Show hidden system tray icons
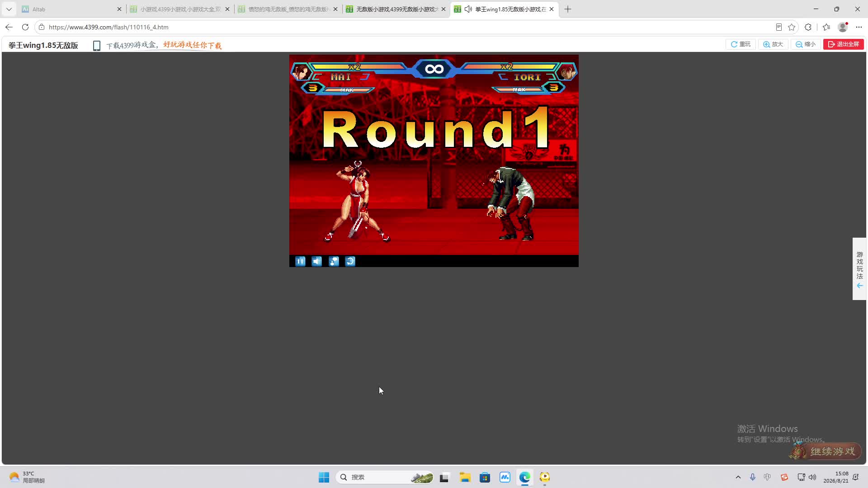 pos(738,477)
